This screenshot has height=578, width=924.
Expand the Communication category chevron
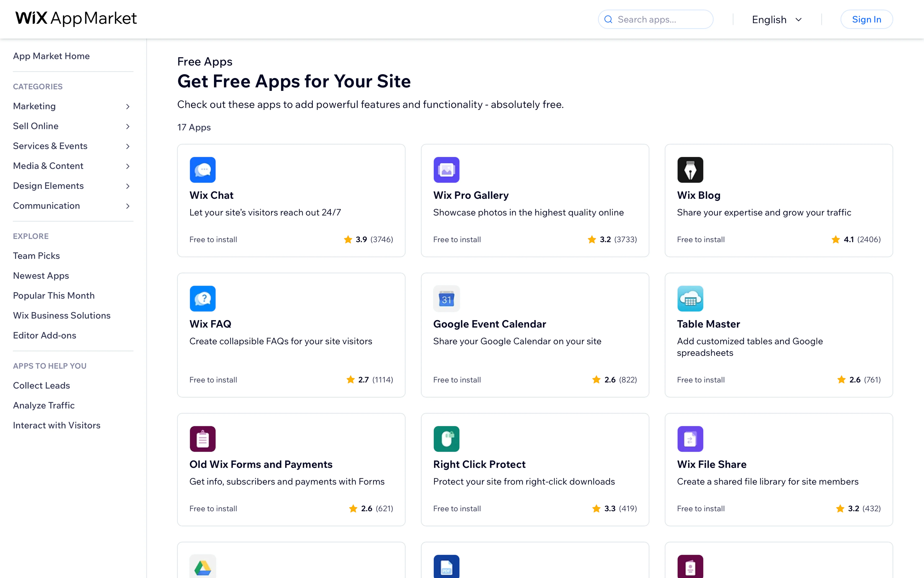128,206
